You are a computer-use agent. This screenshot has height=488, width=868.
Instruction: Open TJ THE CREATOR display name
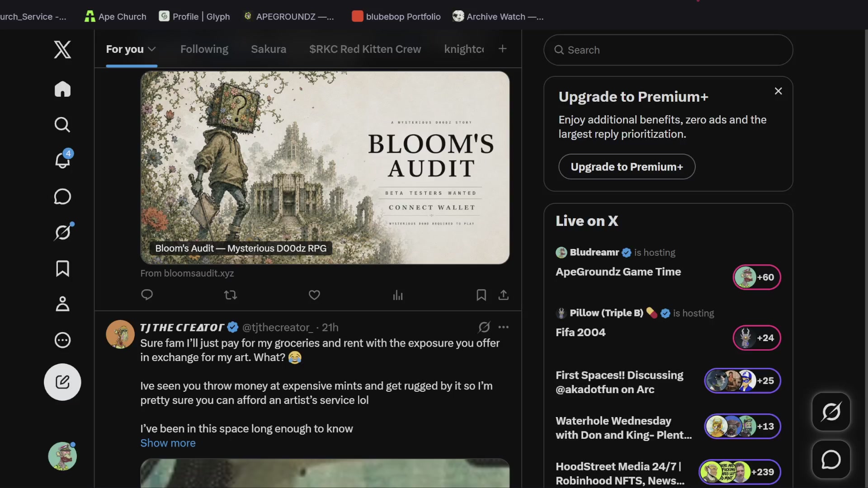pyautogui.click(x=182, y=328)
